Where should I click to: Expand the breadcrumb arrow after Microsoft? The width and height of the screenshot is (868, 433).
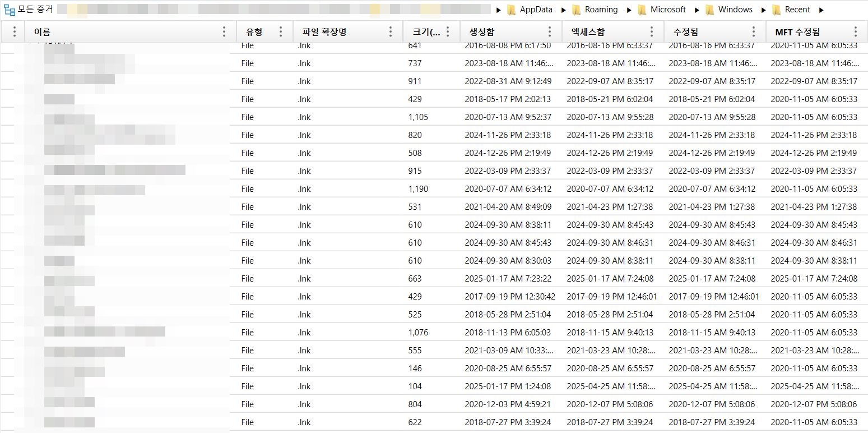click(x=697, y=10)
